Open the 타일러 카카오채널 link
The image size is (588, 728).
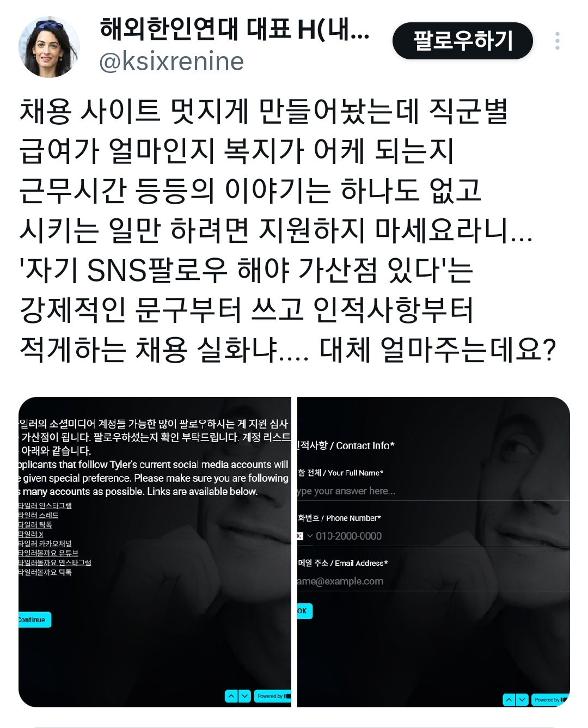coord(45,543)
